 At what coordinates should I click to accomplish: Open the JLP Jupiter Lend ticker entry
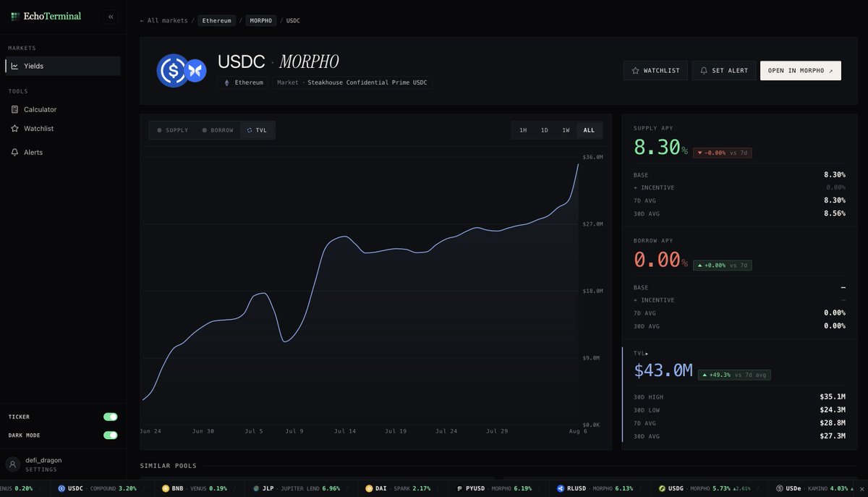point(296,488)
